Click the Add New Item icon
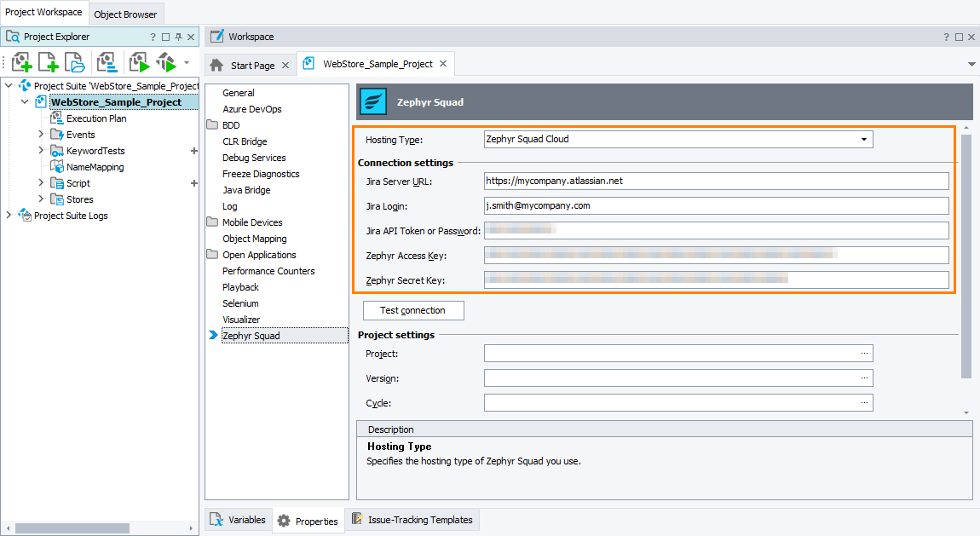The image size is (980, 536). pyautogui.click(x=48, y=61)
